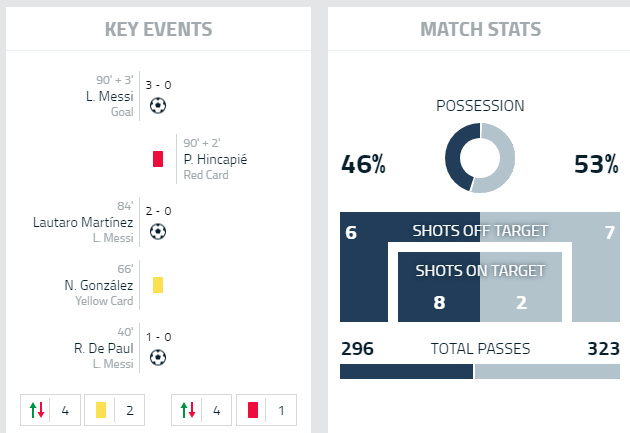Click the goal ball icon for Messi's 3-0

coord(158,104)
